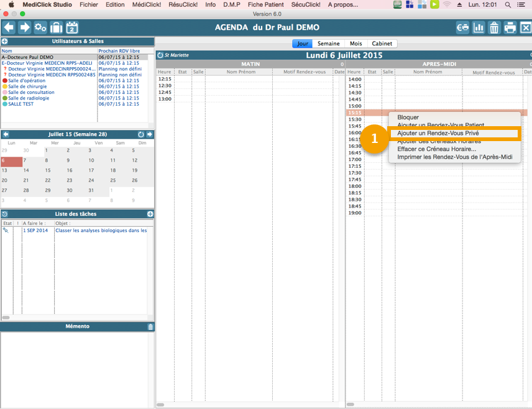Open the RésuClick! menu
532x409 pixels.
click(x=182, y=4)
